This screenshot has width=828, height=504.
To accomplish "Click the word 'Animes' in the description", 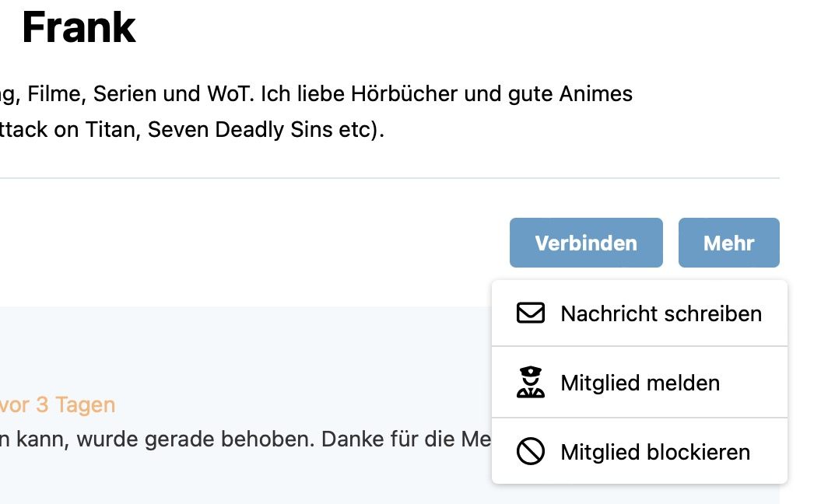I will [595, 94].
